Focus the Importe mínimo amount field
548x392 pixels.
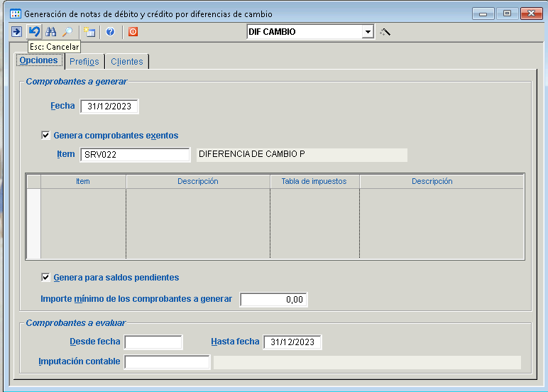click(x=273, y=300)
